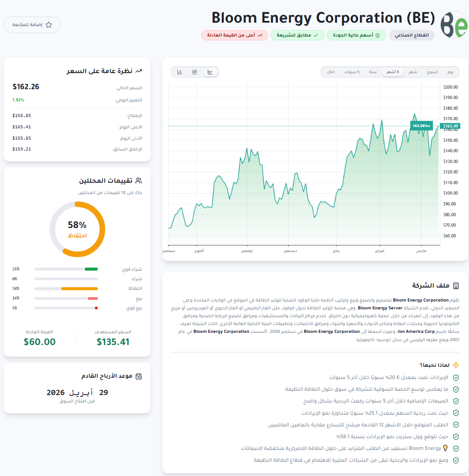This screenshot has width=469, height=476.
Task: Click the trend arrow icon in overvalued badge
Action: [260, 36]
